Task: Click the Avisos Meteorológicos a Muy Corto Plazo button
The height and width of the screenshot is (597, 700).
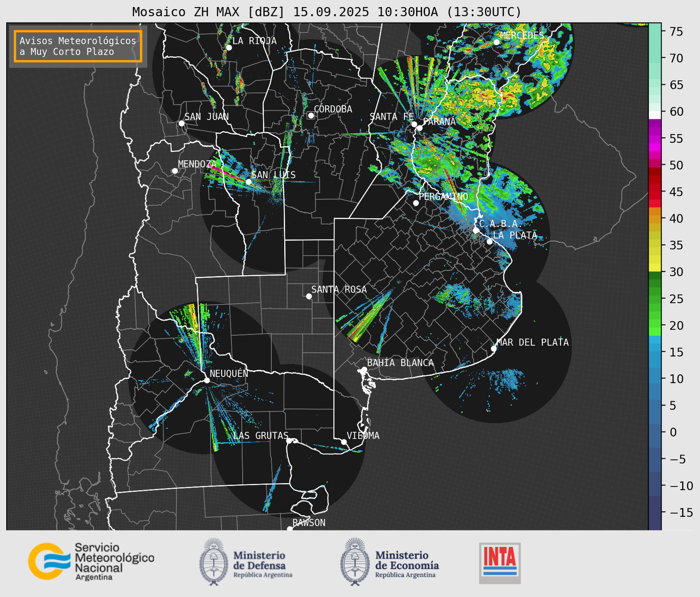Action: pos(78,46)
